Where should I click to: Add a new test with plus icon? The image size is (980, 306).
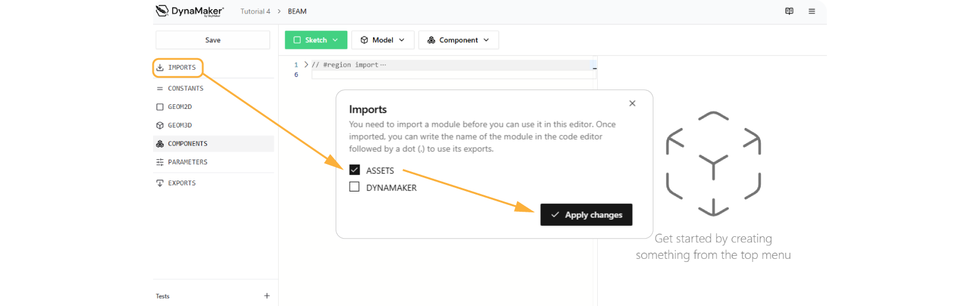pyautogui.click(x=266, y=296)
